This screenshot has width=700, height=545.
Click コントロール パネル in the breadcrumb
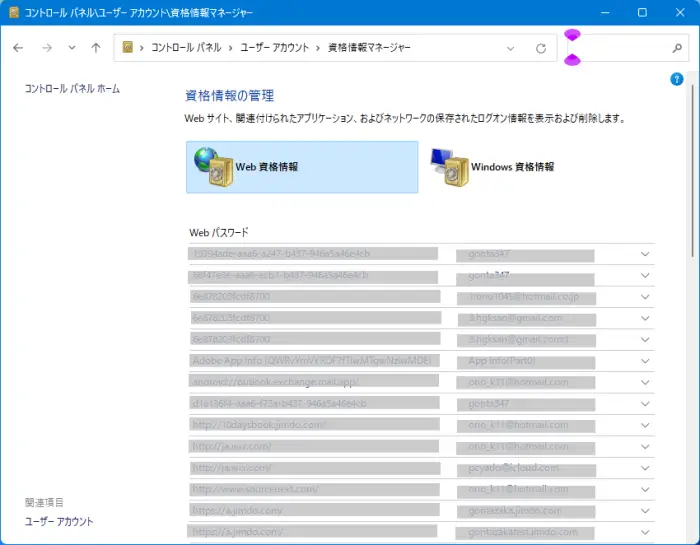186,48
